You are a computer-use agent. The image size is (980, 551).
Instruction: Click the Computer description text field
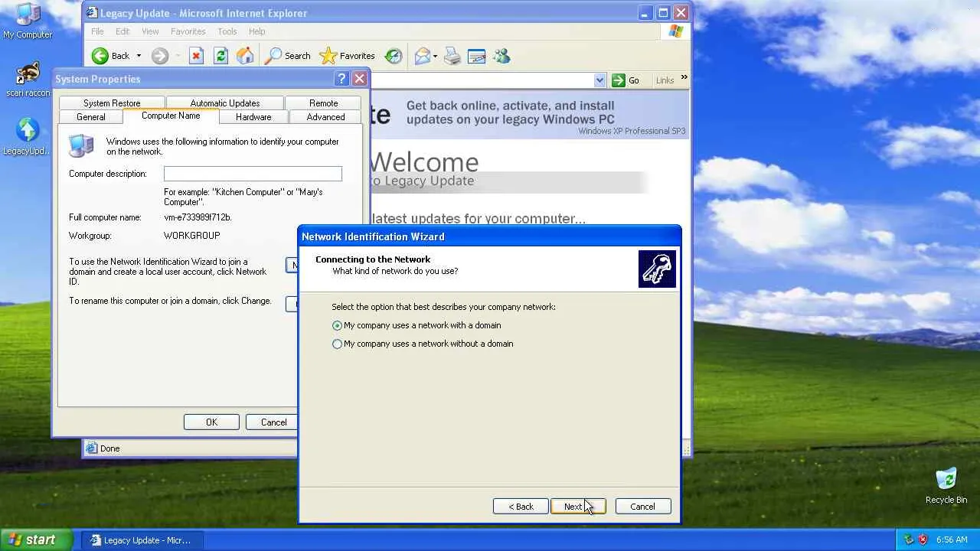[x=253, y=174]
